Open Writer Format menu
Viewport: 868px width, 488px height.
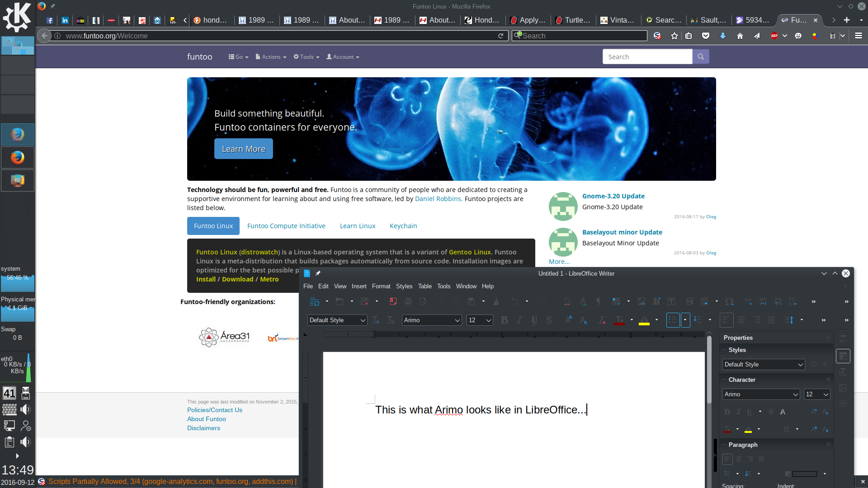[381, 286]
